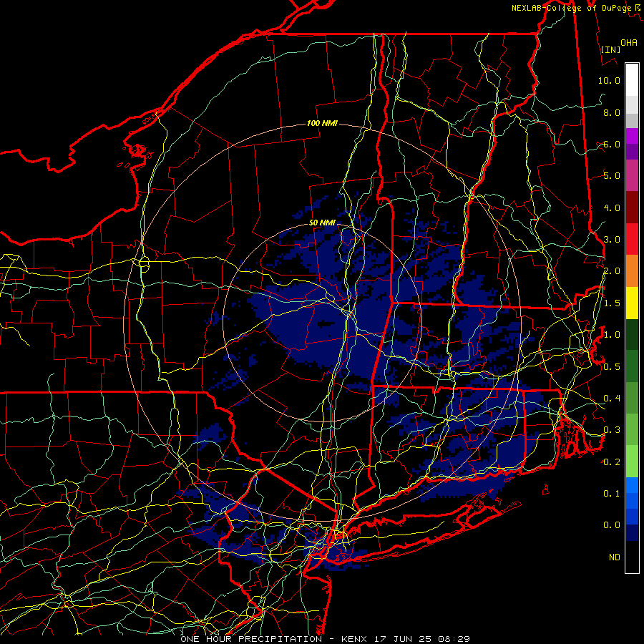
Task: Click the 0.1 legend value
Action: click(x=612, y=493)
